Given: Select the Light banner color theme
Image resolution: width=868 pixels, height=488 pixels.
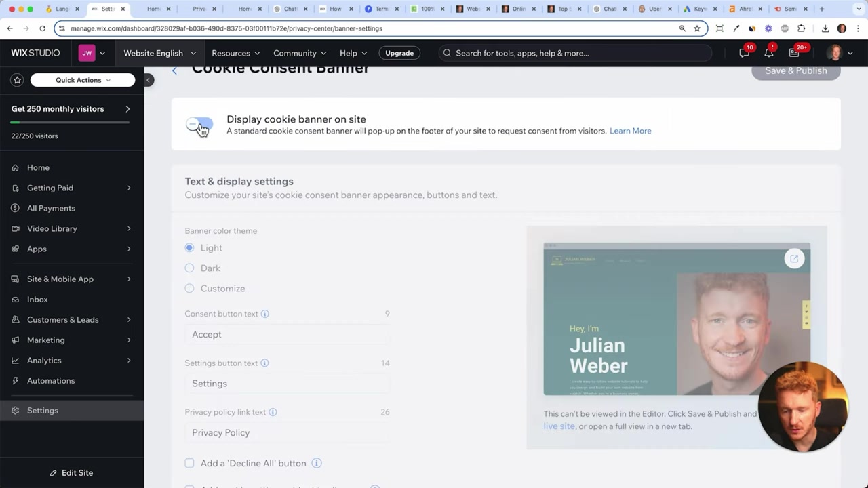Looking at the screenshot, I should coord(189,248).
